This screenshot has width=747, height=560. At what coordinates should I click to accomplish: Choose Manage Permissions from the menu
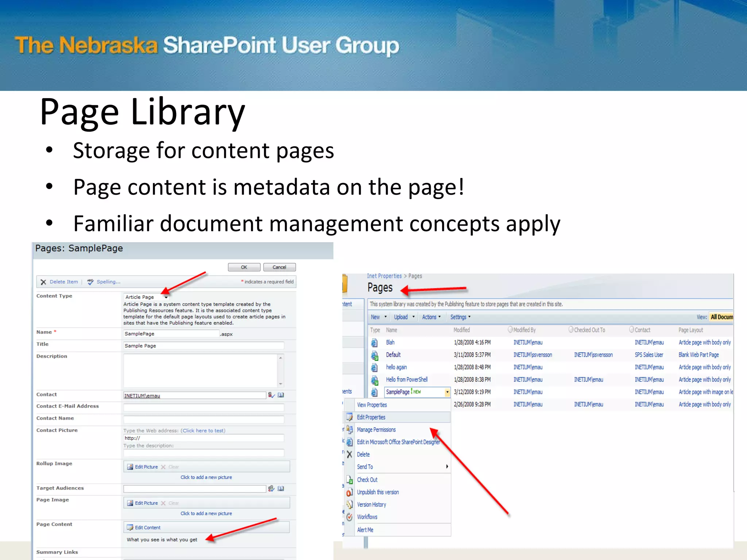[376, 430]
